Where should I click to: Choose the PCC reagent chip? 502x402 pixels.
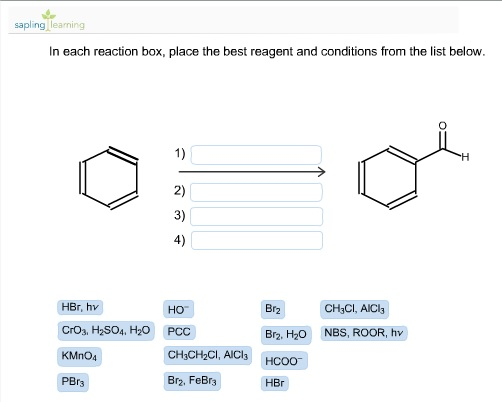tap(179, 332)
